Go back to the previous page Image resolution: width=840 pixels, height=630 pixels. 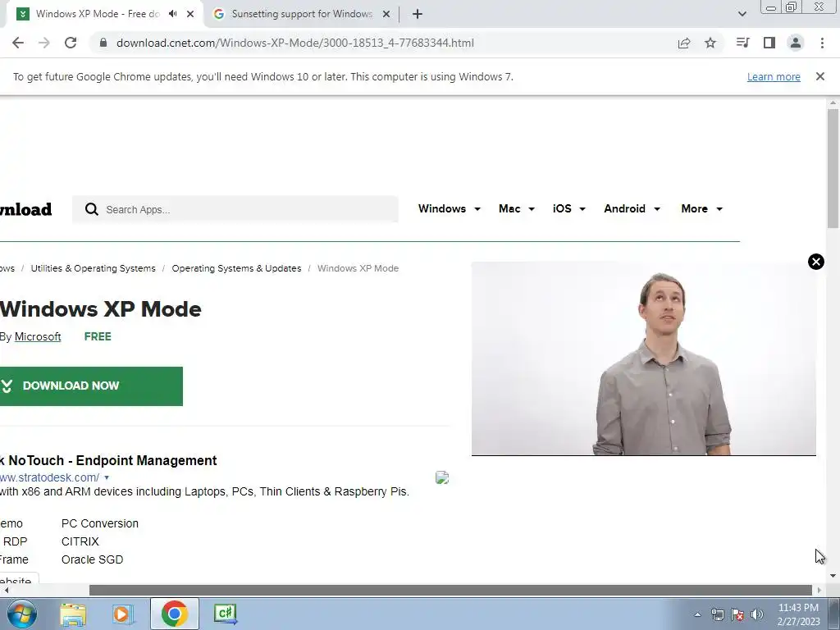[18, 43]
